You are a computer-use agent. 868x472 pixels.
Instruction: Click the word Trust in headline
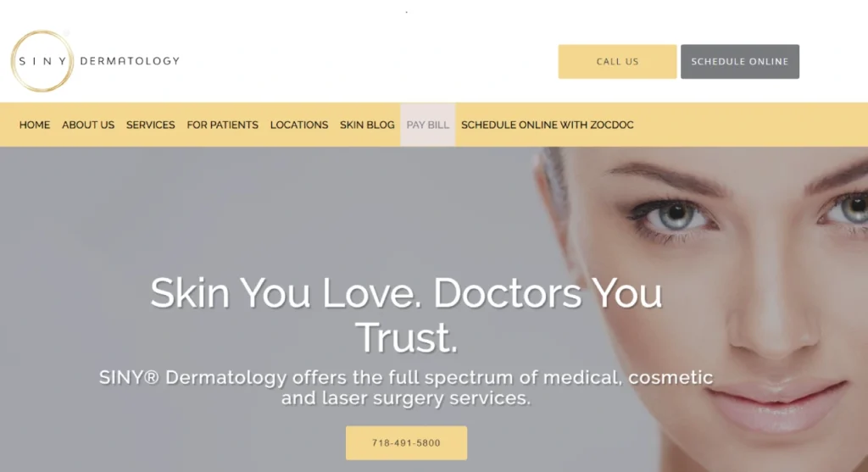point(406,337)
